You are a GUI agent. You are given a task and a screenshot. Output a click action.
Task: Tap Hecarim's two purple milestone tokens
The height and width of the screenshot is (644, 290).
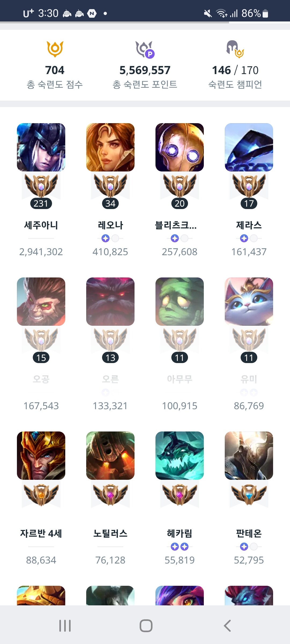(180, 547)
